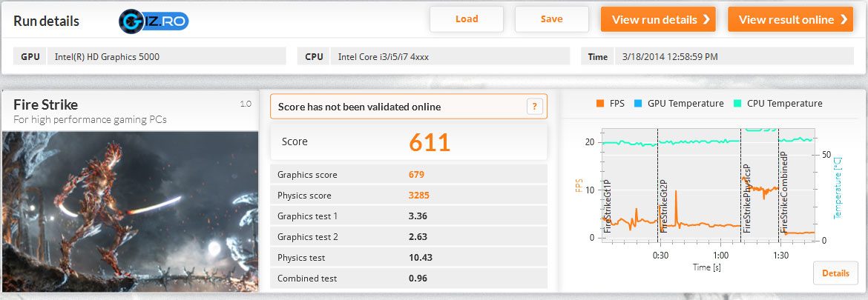Click the GIZ.RO logo
Image resolution: width=868 pixels, height=300 pixels.
(x=154, y=20)
